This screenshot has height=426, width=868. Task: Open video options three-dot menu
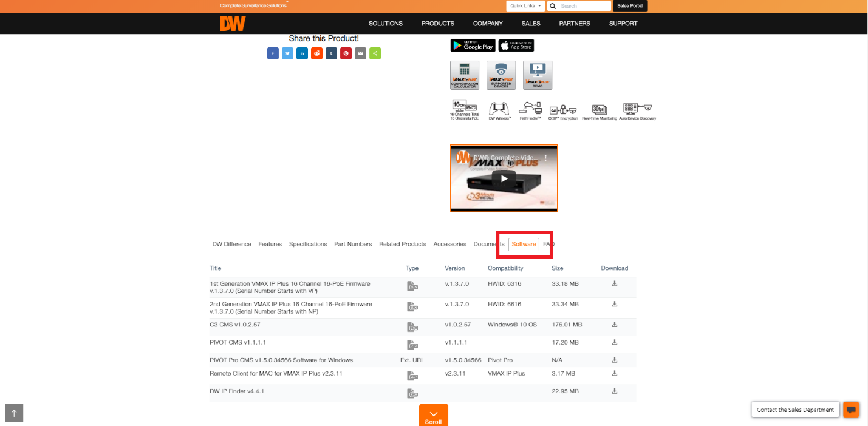(545, 158)
